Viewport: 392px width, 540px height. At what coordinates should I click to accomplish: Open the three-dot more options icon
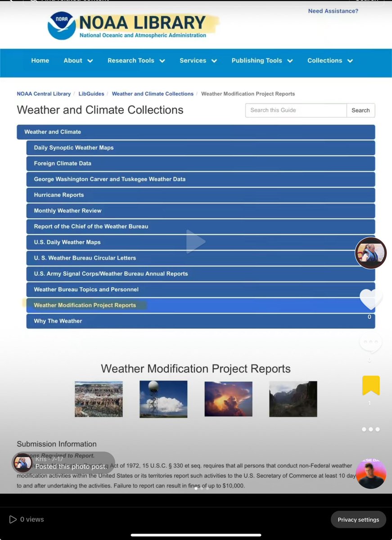[370, 429]
